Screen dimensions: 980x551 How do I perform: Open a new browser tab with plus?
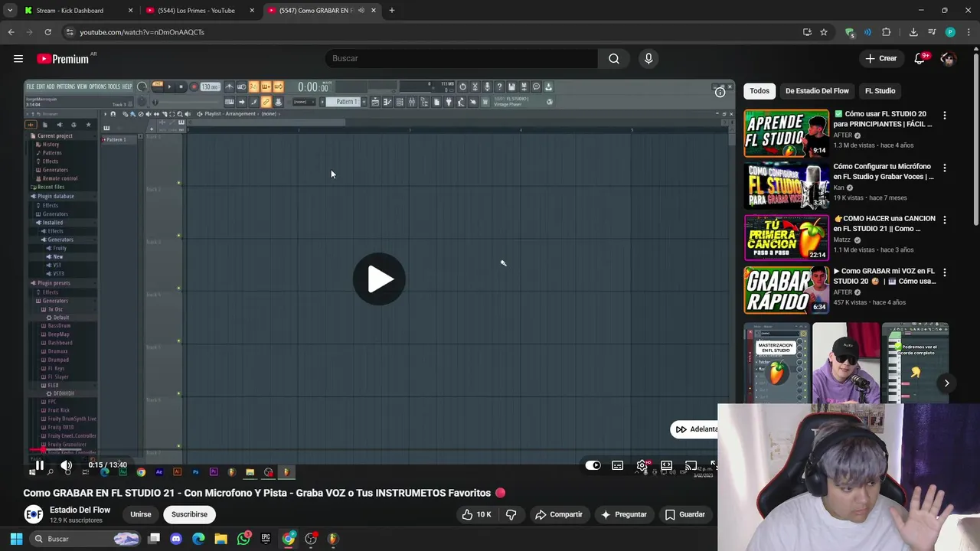[x=391, y=11]
